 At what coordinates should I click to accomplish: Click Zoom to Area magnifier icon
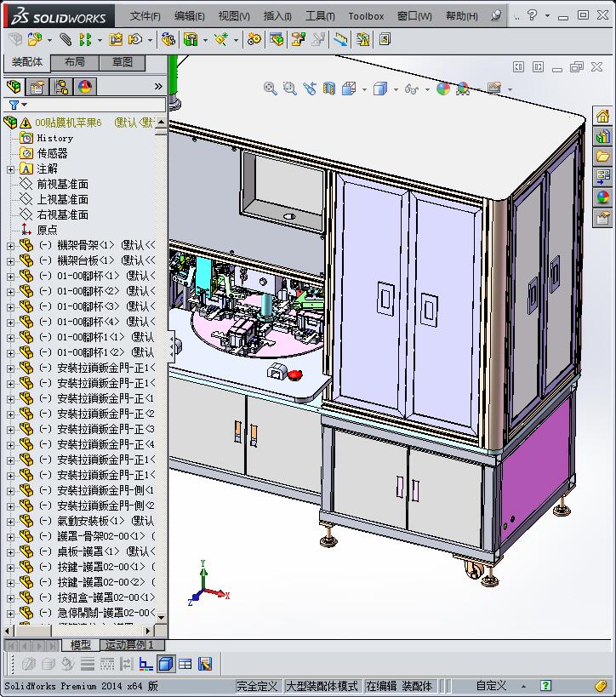(290, 89)
